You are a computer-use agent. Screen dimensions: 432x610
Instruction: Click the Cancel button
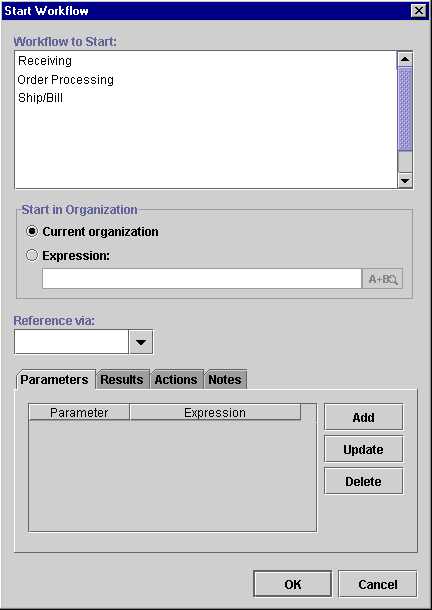tap(378, 584)
